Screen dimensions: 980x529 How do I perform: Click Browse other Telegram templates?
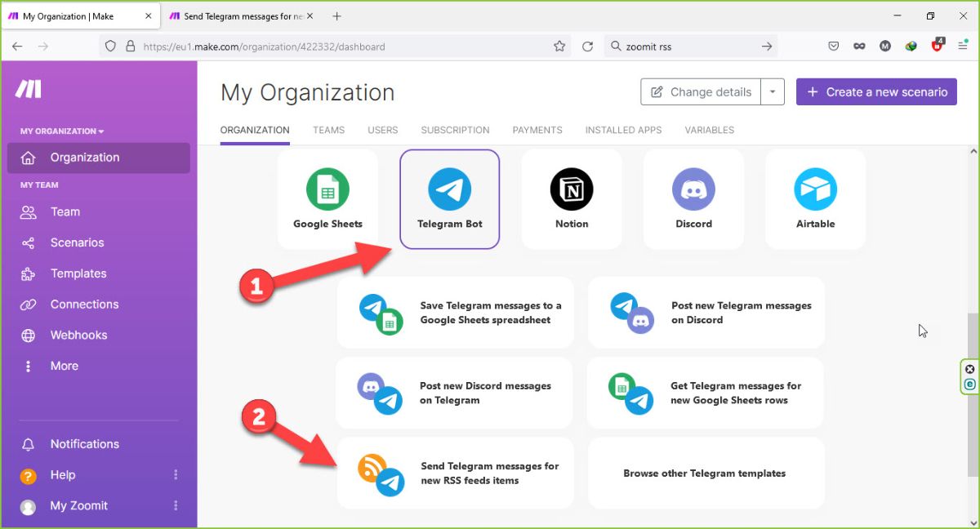pyautogui.click(x=706, y=473)
